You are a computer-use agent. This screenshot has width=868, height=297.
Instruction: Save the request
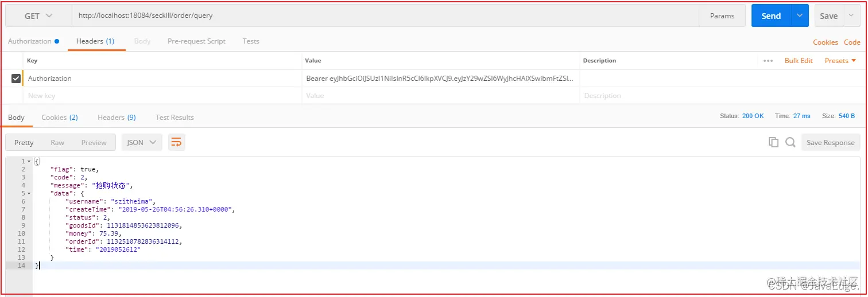[x=828, y=16]
